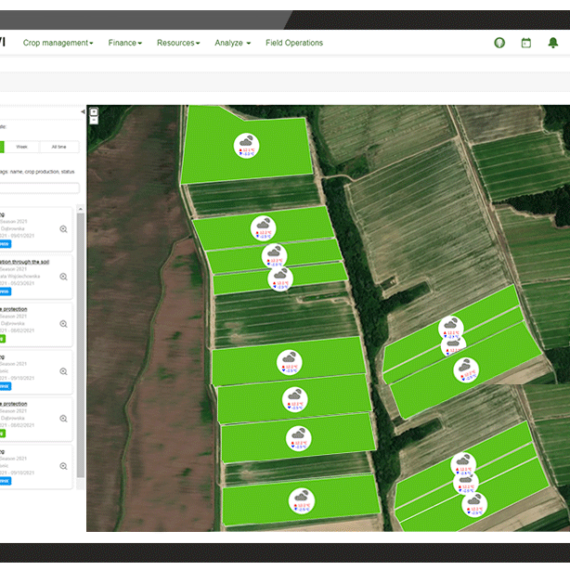Click the selected green time filter segment
This screenshot has width=570, height=570.
click(x=2, y=147)
